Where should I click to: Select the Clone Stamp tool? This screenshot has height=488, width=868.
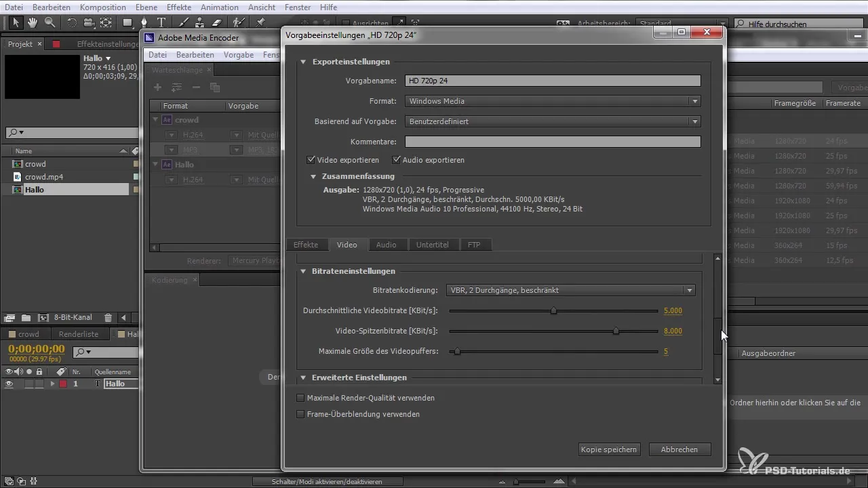[201, 22]
